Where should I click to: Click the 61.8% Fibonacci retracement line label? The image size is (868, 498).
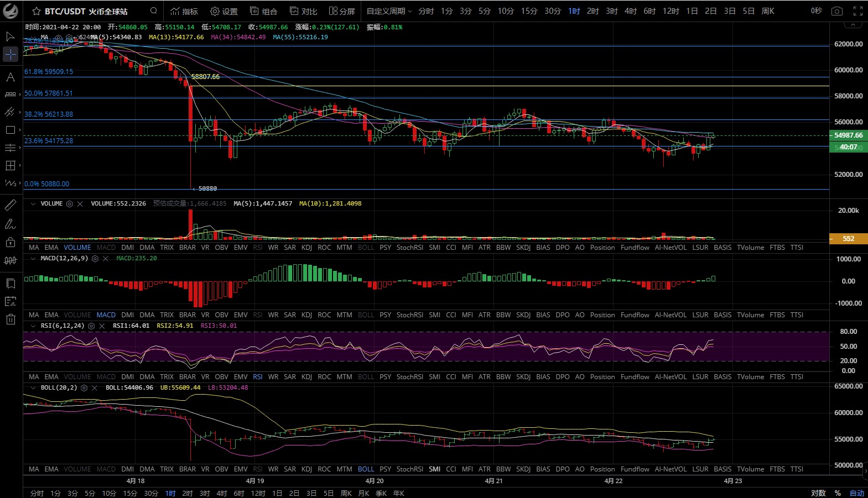pos(49,72)
